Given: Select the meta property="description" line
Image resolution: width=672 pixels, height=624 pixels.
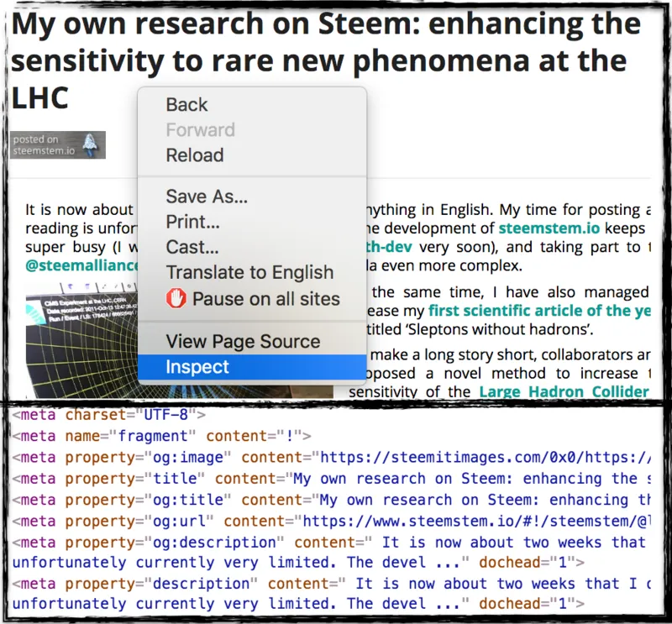Looking at the screenshot, I should pyautogui.click(x=331, y=594).
